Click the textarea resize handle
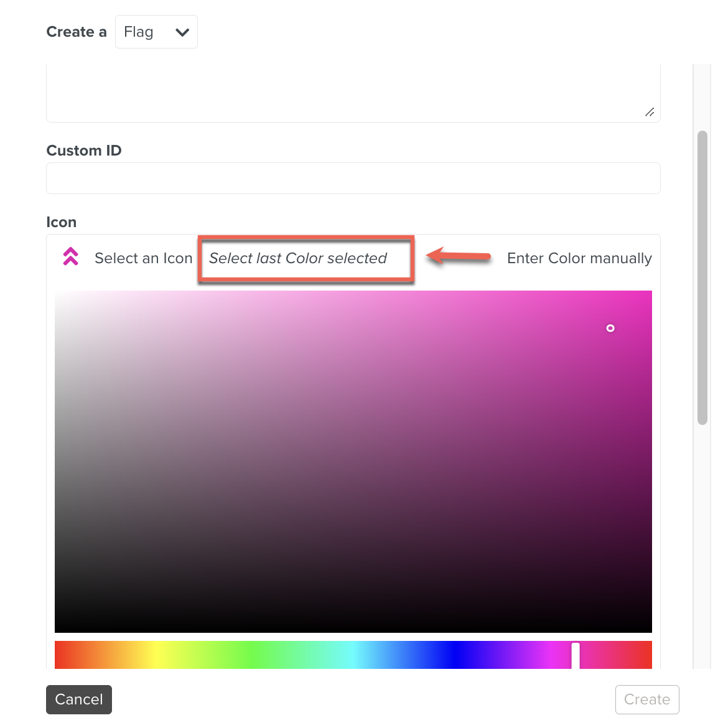The image size is (723, 728). pos(650,113)
